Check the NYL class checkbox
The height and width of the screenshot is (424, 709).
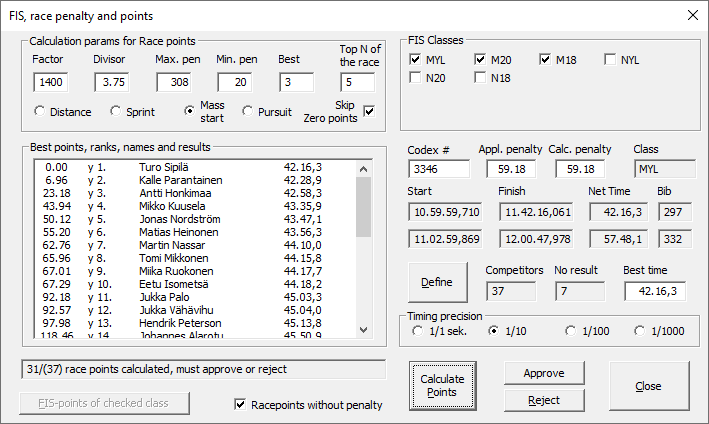pyautogui.click(x=610, y=60)
